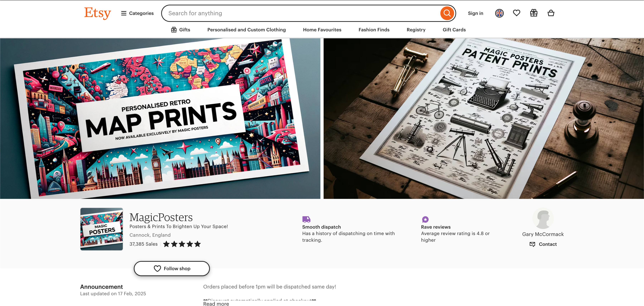Expand announcement with Read more
This screenshot has width=644, height=306.
[216, 303]
